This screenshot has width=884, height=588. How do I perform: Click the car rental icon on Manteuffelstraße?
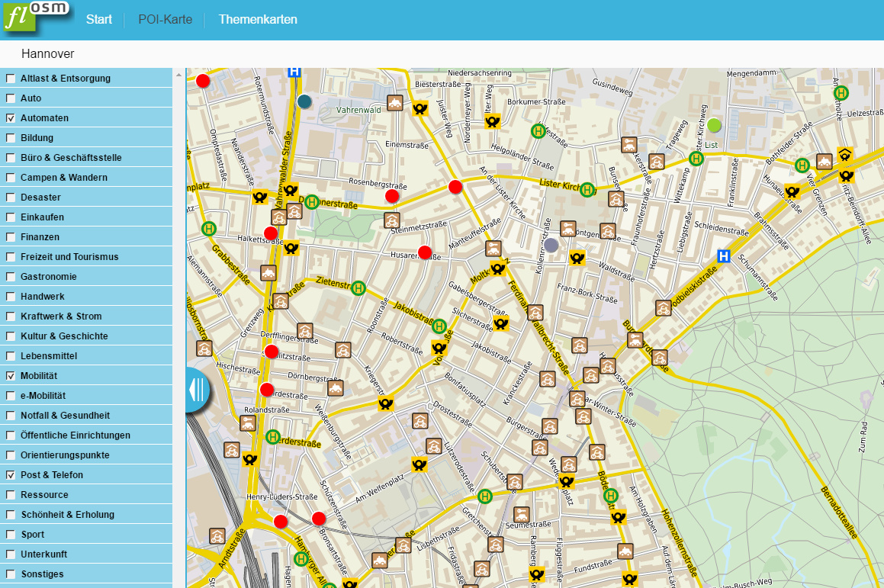[x=493, y=248]
